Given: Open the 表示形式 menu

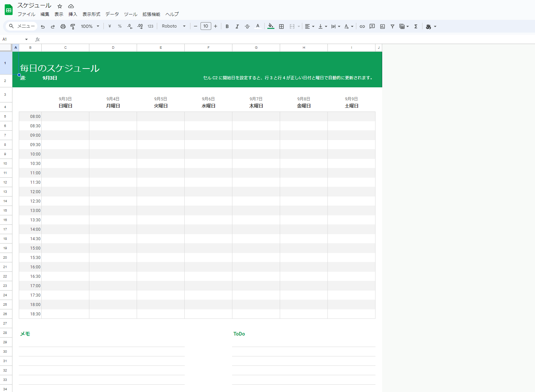Looking at the screenshot, I should tap(91, 14).
